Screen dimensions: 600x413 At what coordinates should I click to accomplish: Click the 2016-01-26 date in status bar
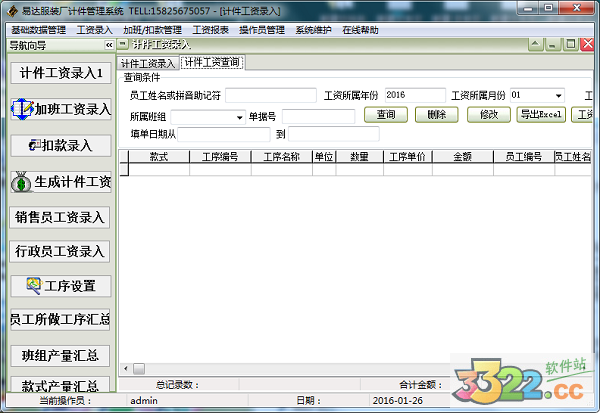coord(398,400)
